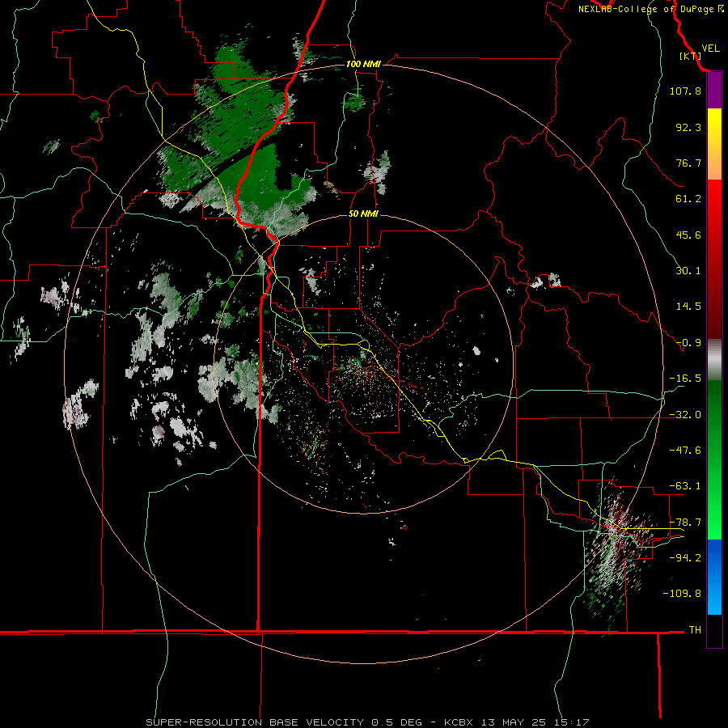Select the -78.7 legend value
This screenshot has width=728, height=728.
[685, 523]
